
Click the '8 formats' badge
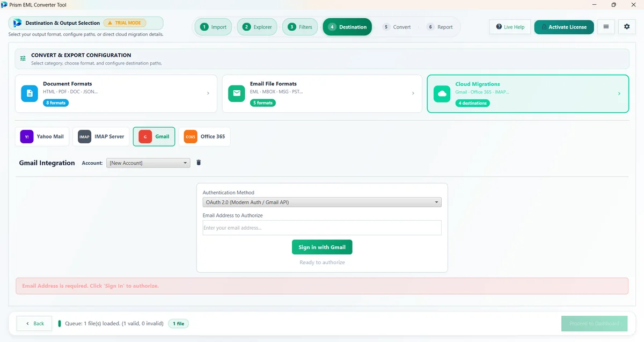click(56, 103)
